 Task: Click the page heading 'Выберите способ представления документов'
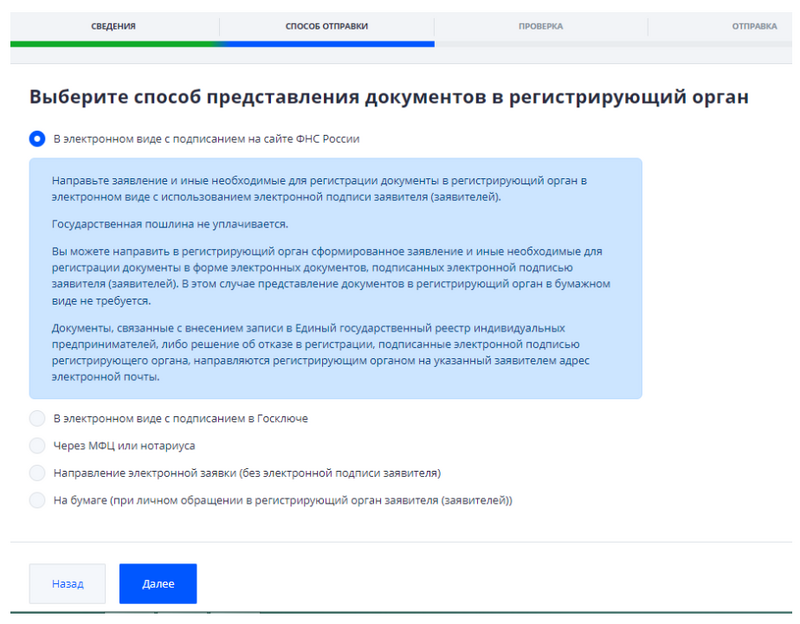pyautogui.click(x=389, y=96)
